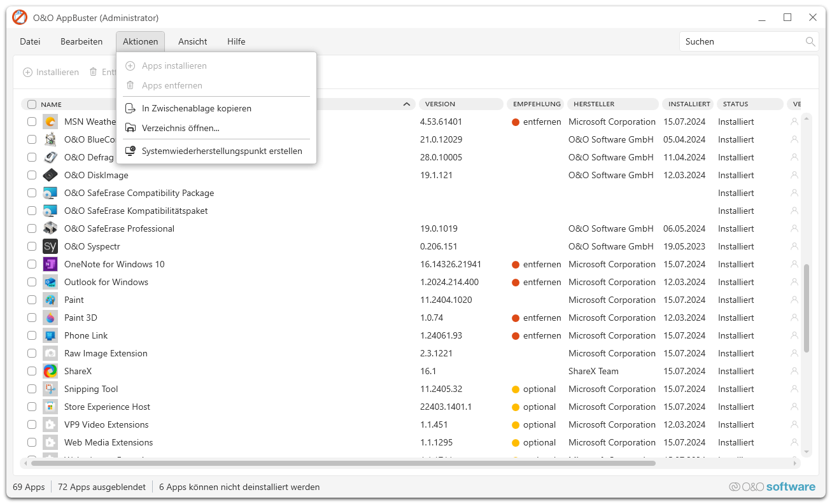Screen dimensions: 832x504
Task: Click the user icon in ShareX row
Action: 794,371
